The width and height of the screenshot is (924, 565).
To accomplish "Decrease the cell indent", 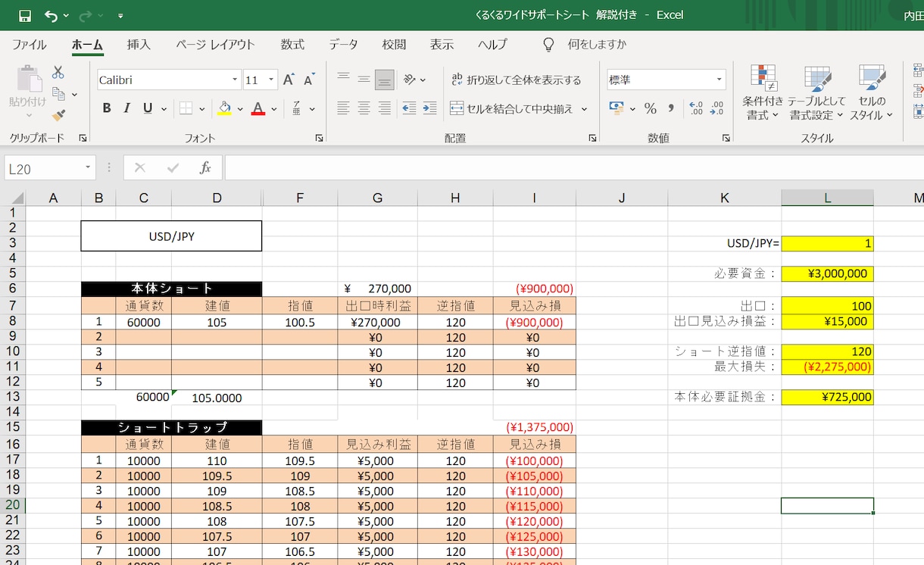I will (409, 108).
